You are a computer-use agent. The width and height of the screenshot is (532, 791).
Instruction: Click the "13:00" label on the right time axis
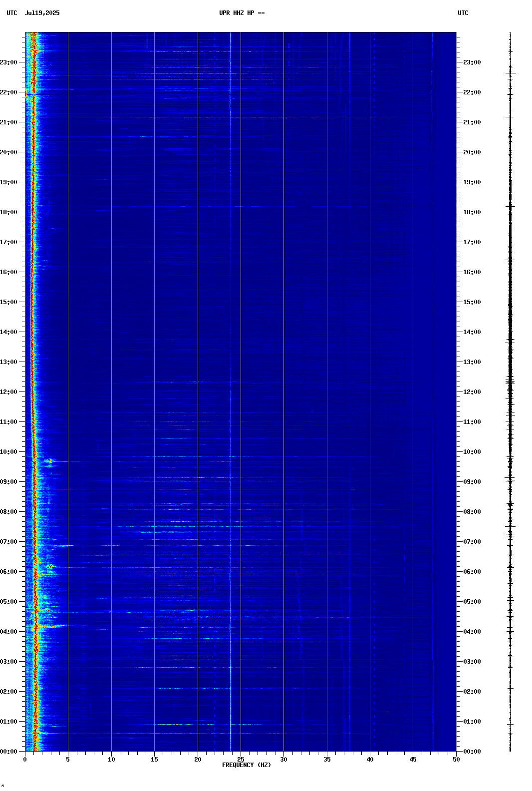tap(472, 362)
